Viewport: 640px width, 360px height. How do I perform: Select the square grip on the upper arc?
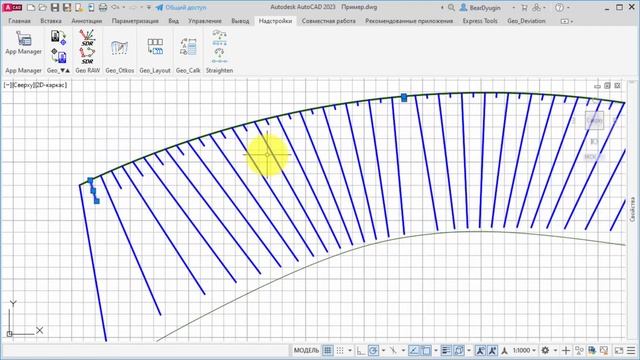(x=404, y=98)
